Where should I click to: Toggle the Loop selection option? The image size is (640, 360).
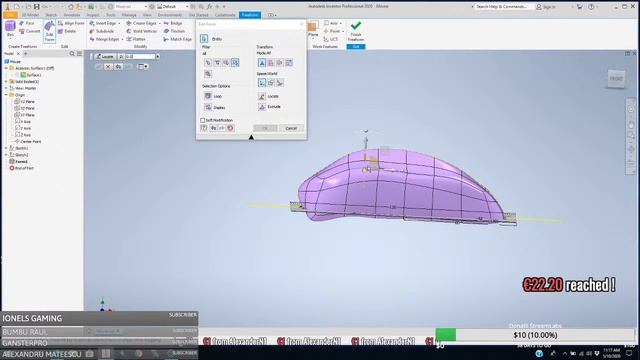coord(213,96)
